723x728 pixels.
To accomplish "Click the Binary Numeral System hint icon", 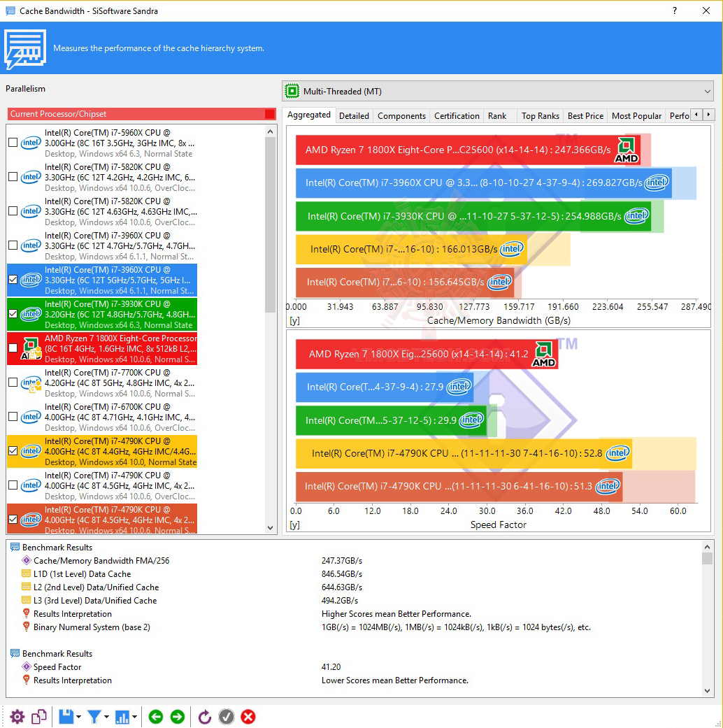I will [x=27, y=627].
